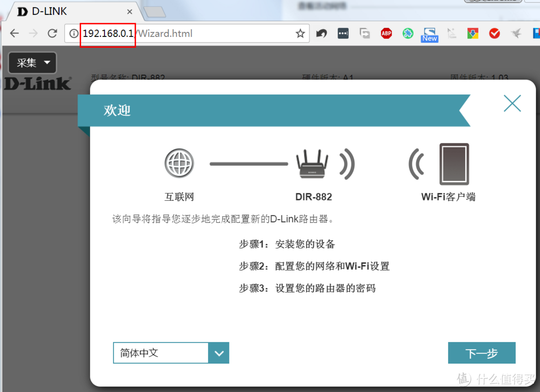Open the 采集 dropdown button
The image size is (540, 392).
point(32,62)
